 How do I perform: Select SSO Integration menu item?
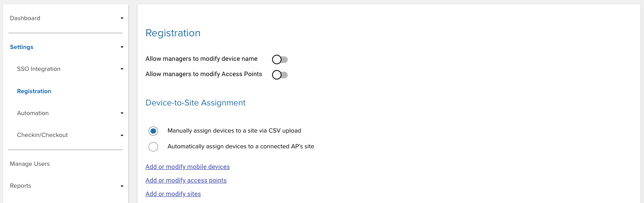point(38,69)
